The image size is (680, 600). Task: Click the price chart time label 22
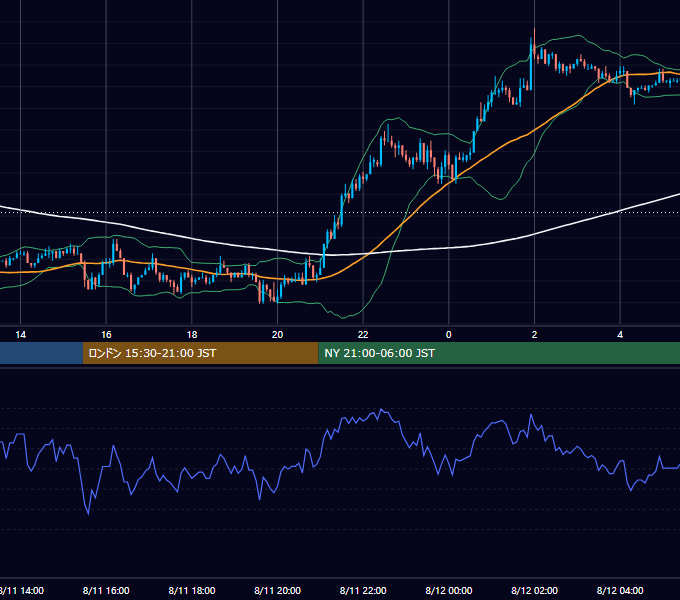coord(363,335)
